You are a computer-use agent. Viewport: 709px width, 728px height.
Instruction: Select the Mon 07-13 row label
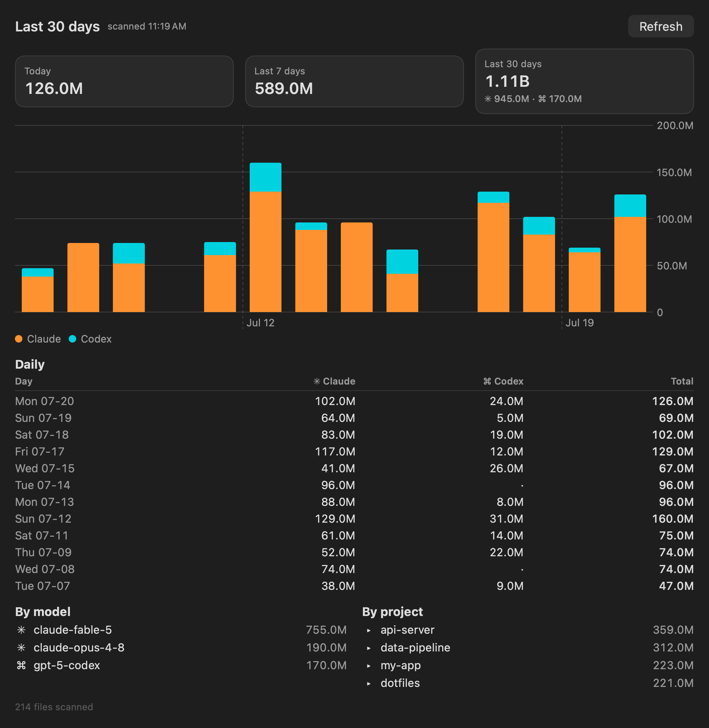(45, 502)
